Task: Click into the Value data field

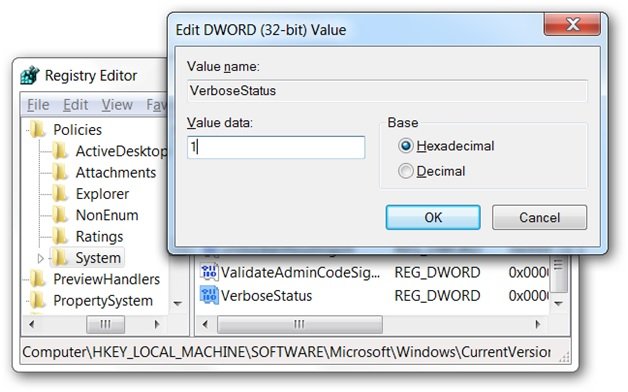Action: [x=276, y=147]
